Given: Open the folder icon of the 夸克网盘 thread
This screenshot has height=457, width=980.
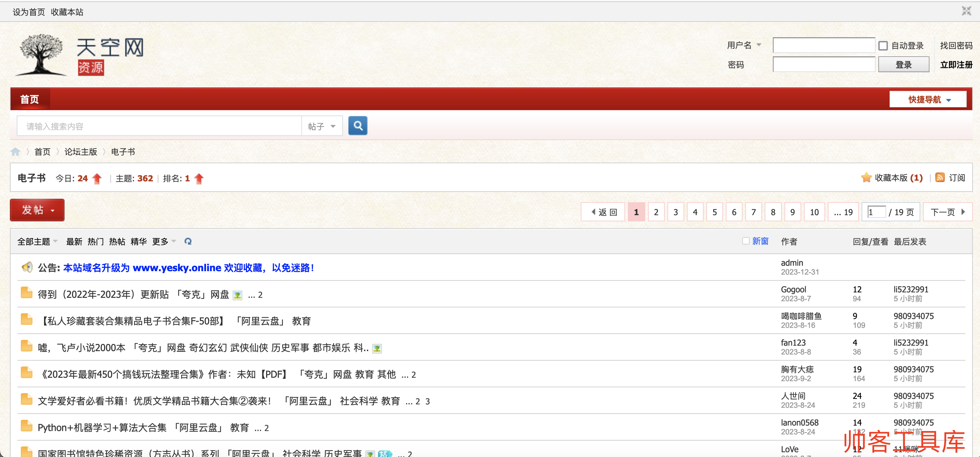Looking at the screenshot, I should (26, 293).
